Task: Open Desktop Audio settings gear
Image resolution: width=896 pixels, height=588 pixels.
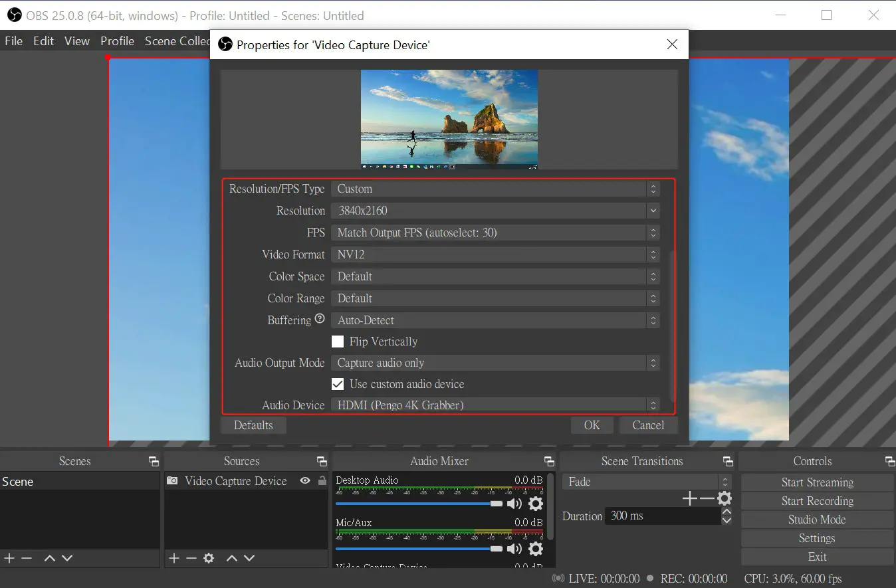Action: click(x=535, y=504)
